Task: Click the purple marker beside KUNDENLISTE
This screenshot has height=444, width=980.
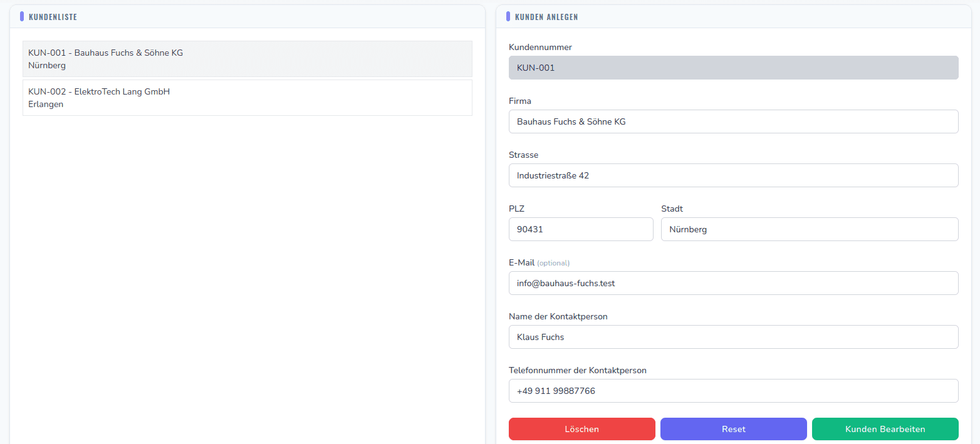Action: [x=23, y=16]
